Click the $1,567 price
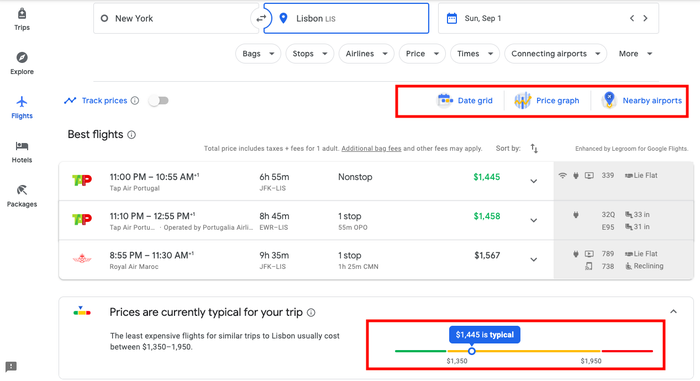 pyautogui.click(x=487, y=256)
